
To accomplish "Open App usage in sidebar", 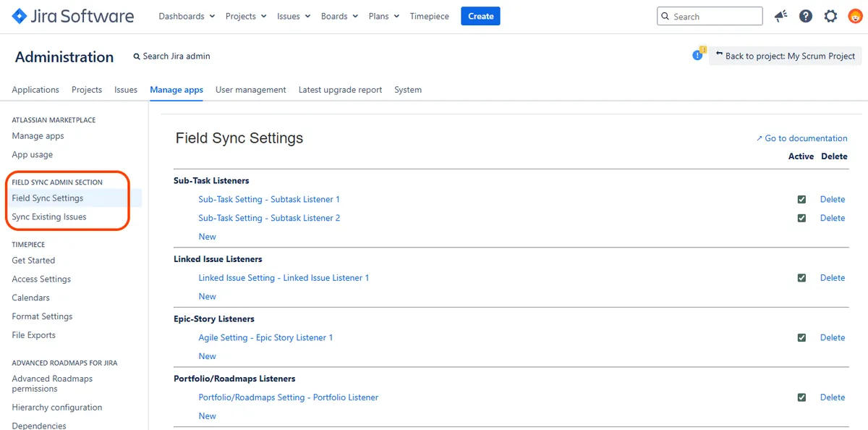I will click(x=33, y=155).
